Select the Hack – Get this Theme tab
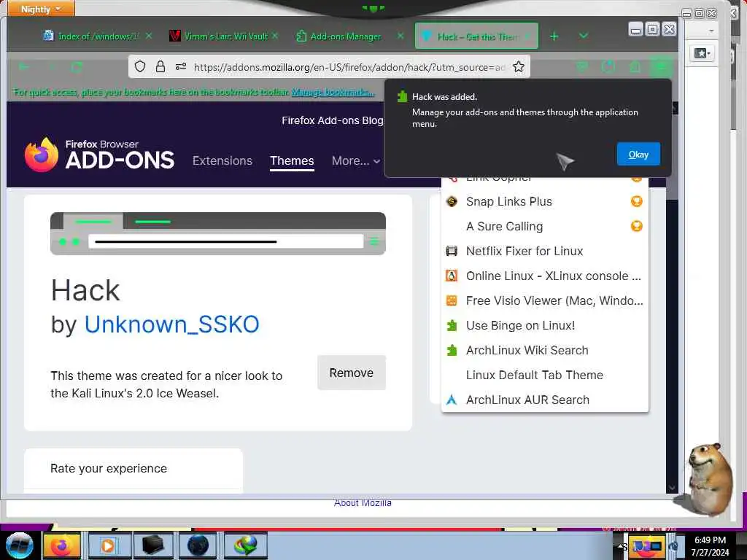The width and height of the screenshot is (747, 560). [476, 36]
